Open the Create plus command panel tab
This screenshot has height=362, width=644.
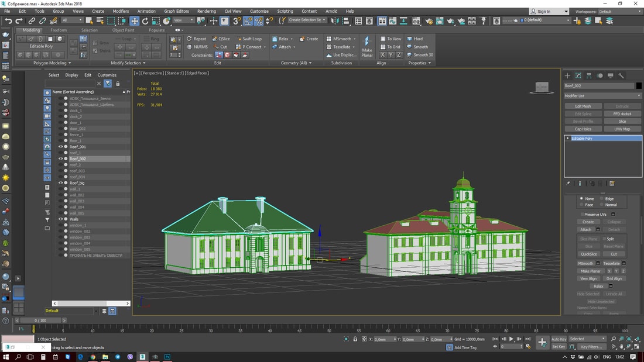point(567,75)
